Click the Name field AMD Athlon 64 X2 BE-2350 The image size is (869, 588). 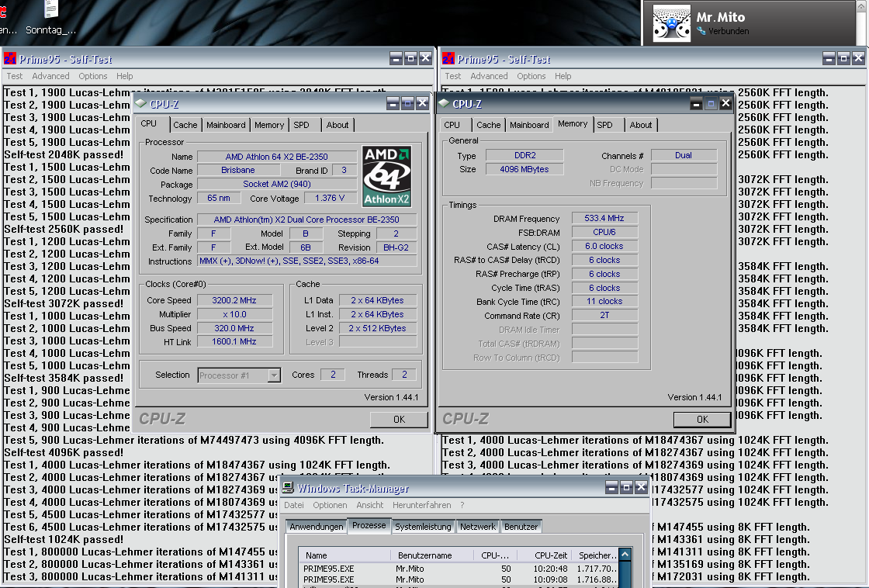click(276, 157)
